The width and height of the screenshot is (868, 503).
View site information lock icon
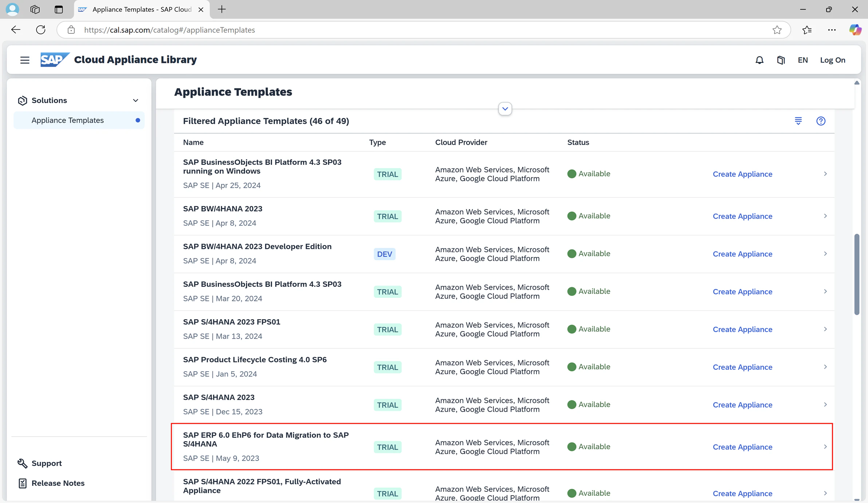coord(71,30)
